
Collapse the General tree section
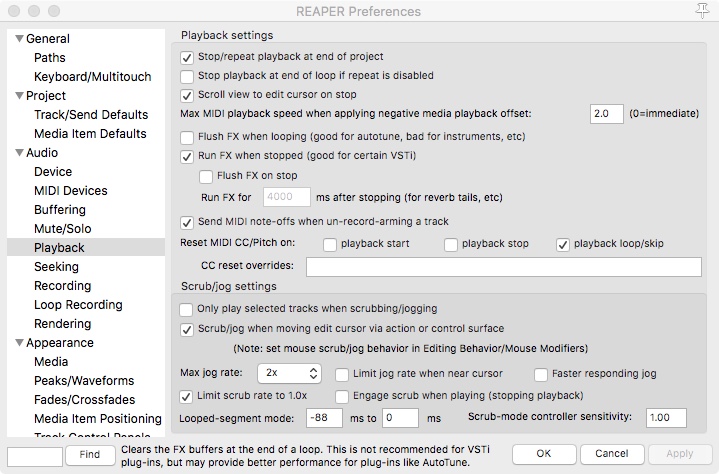tap(17, 39)
